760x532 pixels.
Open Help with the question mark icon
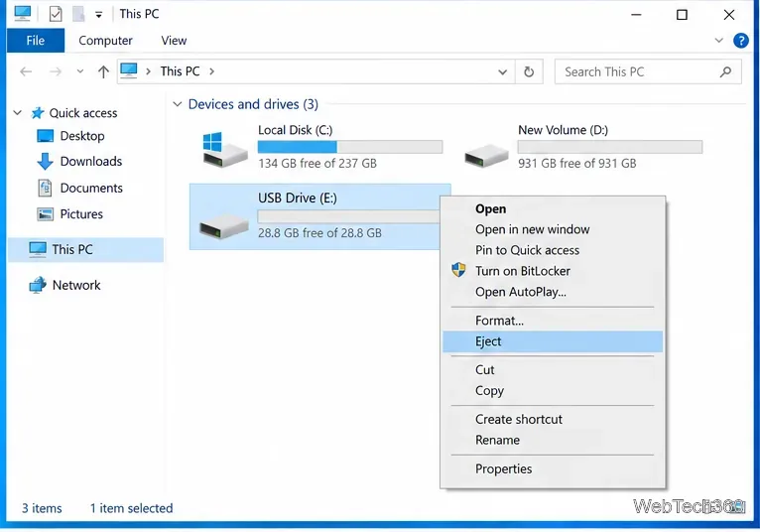(740, 41)
